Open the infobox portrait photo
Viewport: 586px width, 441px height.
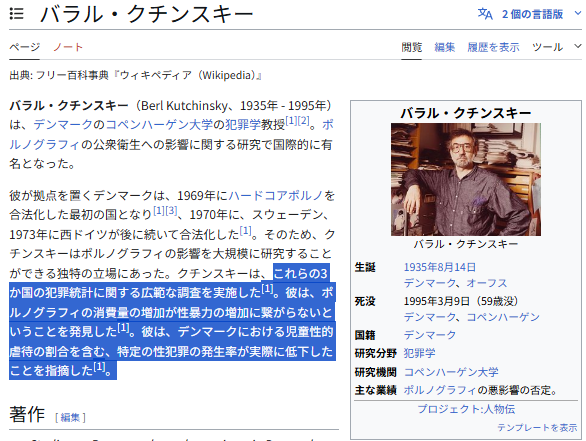click(466, 179)
